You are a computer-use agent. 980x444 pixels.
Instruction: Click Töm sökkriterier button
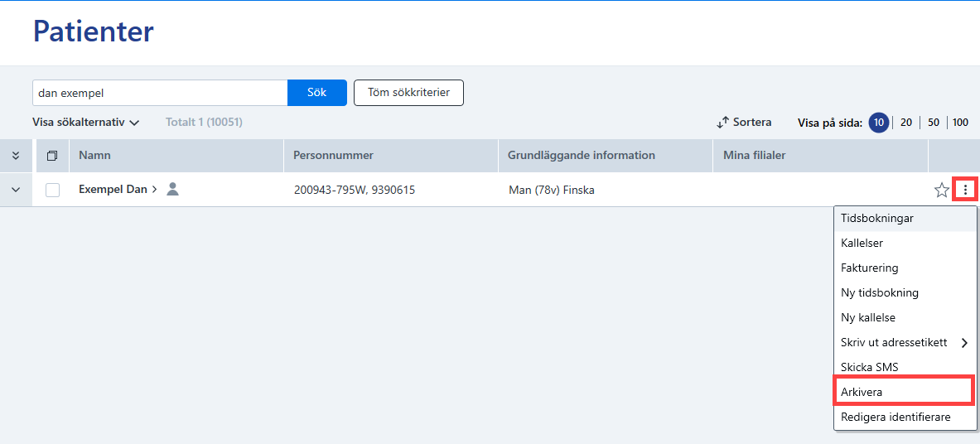pyautogui.click(x=408, y=93)
